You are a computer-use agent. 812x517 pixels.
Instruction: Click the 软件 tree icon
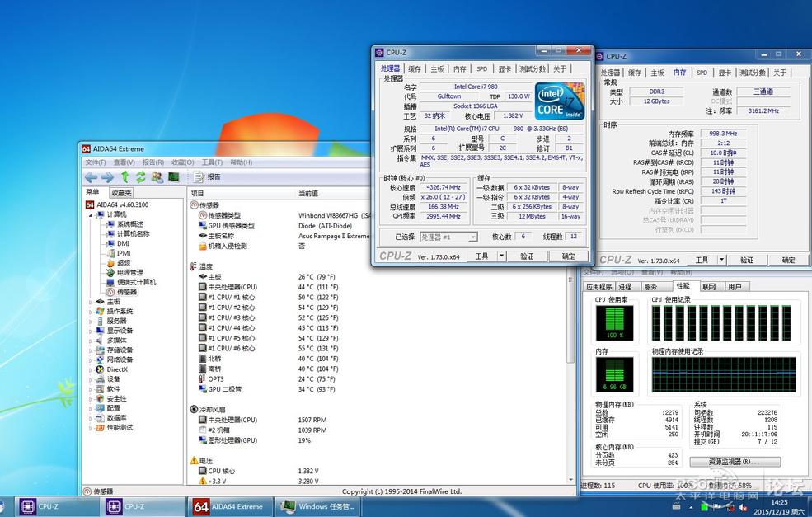[100, 388]
